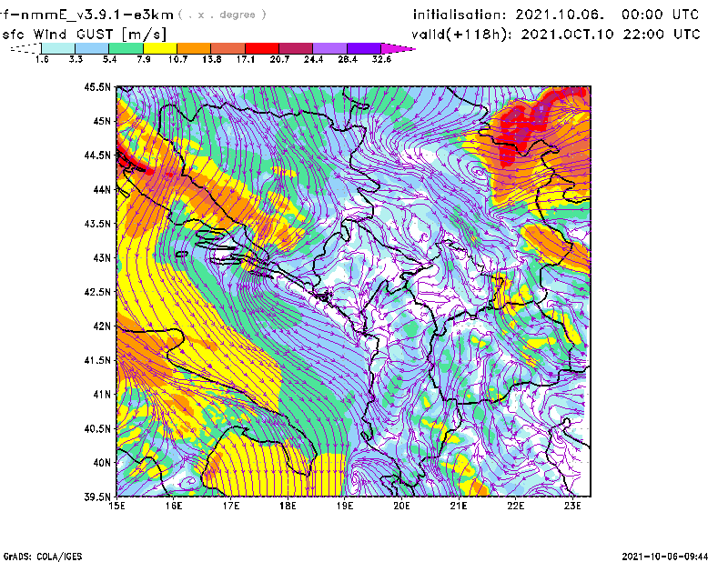Click the legend value "28.4"
Image resolution: width=728 pixels, height=562 pixels.
click(348, 59)
